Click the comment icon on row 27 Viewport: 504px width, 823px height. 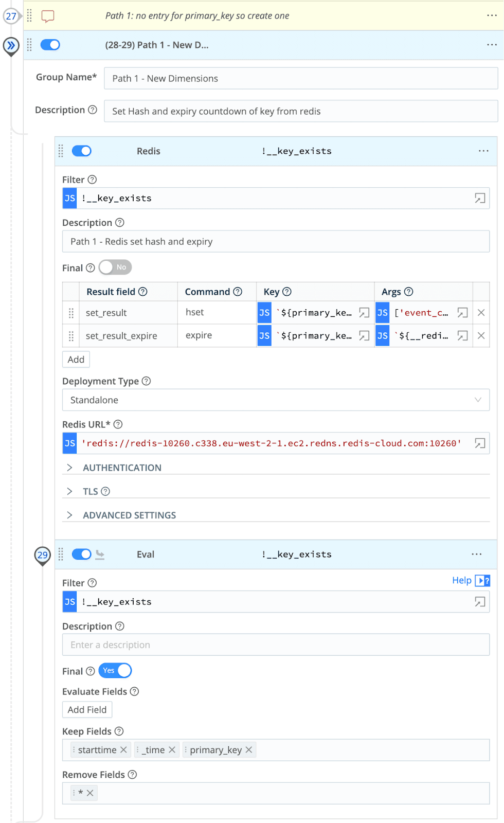click(x=48, y=16)
